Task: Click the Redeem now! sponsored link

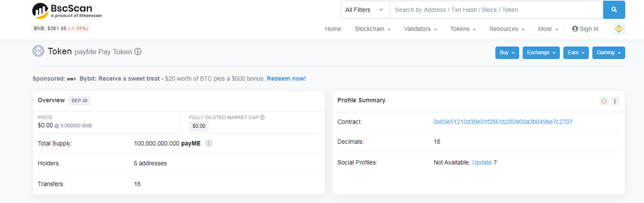Action: pyautogui.click(x=286, y=79)
